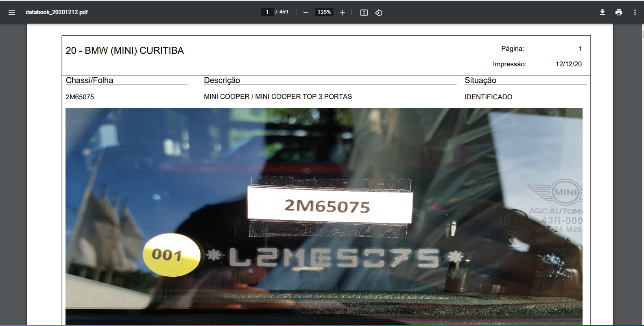The height and width of the screenshot is (326, 644).
Task: Rotate the document counterclockwise
Action: [x=379, y=13]
